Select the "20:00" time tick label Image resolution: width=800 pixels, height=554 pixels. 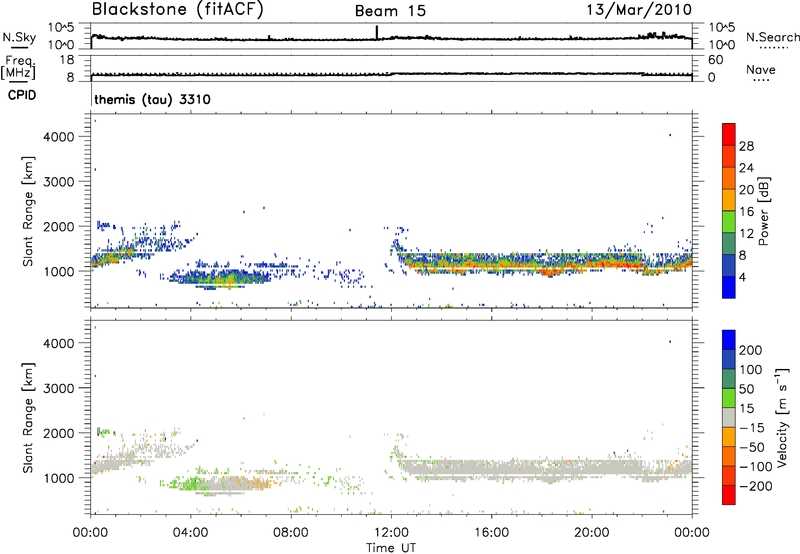point(592,533)
